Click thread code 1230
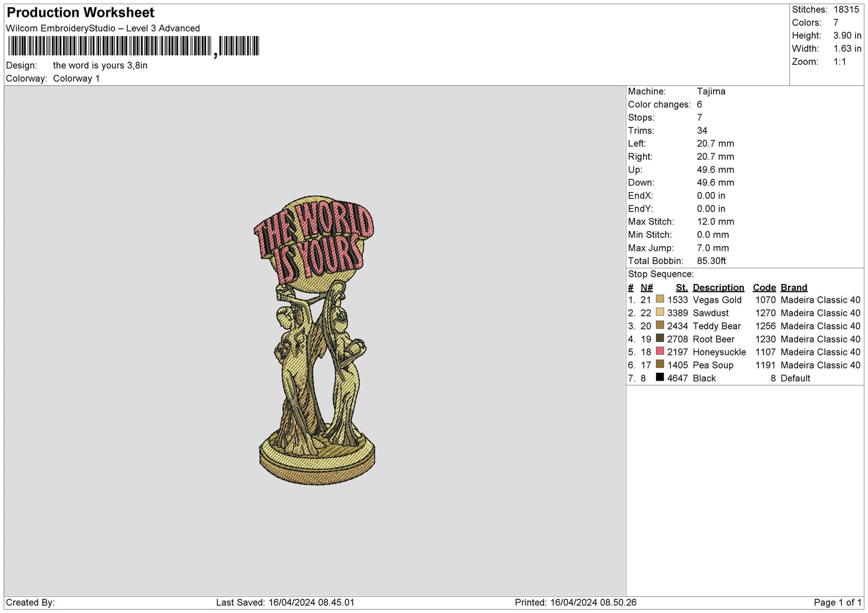The width and height of the screenshot is (868, 613). [766, 339]
